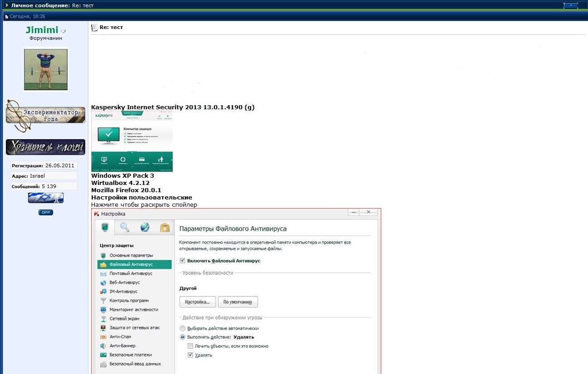Viewport: 588px width, 374px height.
Task: Click the Файловый Антивирус folder icon
Action: tap(103, 265)
